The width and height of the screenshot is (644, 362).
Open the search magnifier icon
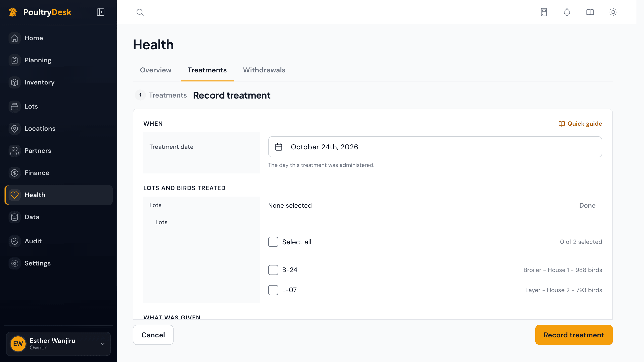140,12
